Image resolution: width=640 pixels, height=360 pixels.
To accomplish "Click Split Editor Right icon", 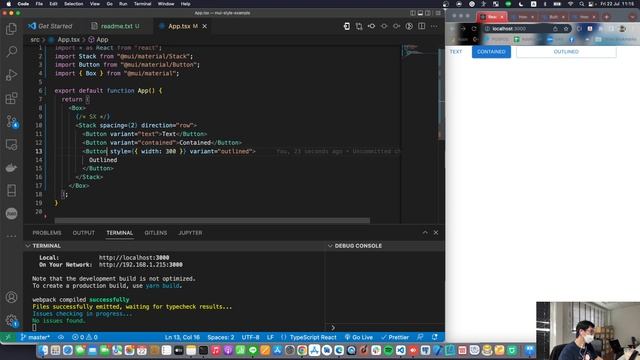I will 422,26.
